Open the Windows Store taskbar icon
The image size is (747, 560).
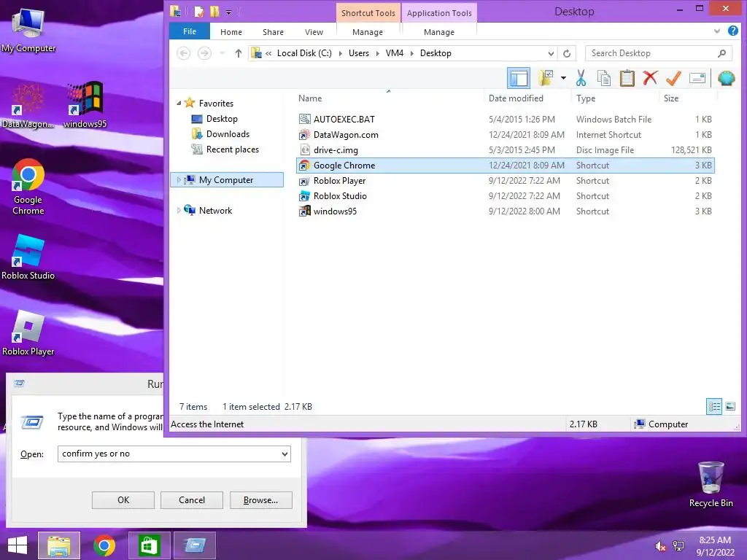coord(149,545)
